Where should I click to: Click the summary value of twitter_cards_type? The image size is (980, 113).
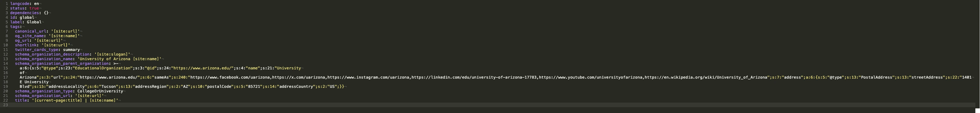[x=72, y=50]
